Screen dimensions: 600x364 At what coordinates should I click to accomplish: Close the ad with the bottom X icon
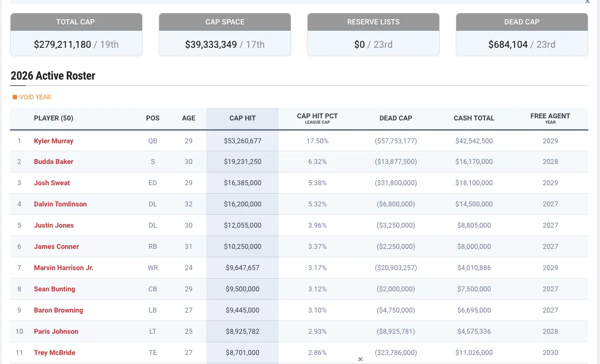[x=360, y=359]
